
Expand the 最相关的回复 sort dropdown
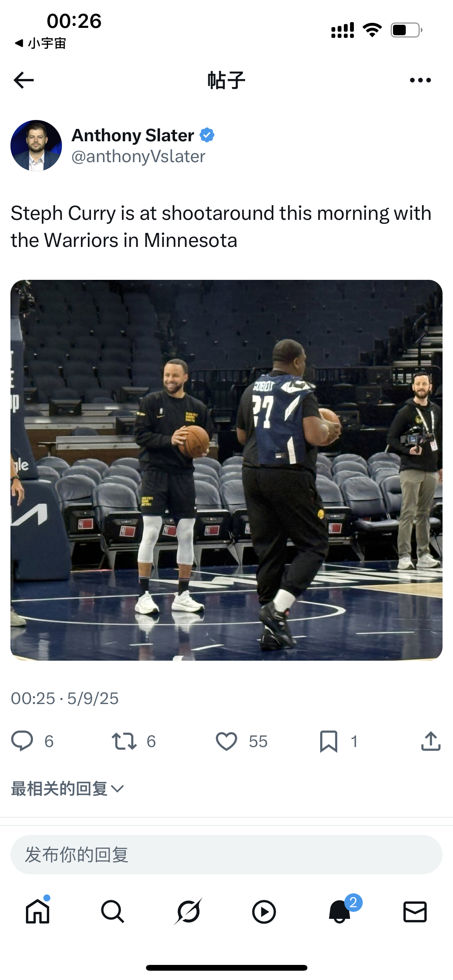pos(67,788)
